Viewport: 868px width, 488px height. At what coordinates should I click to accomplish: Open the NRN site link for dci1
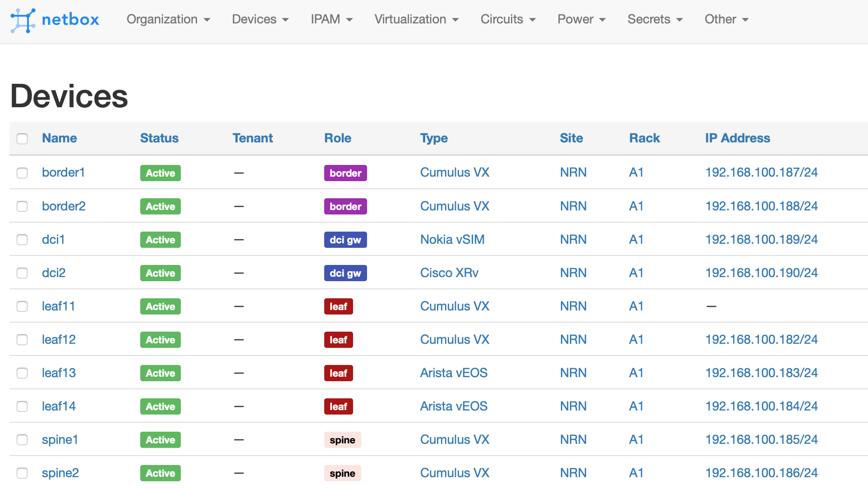tap(573, 239)
